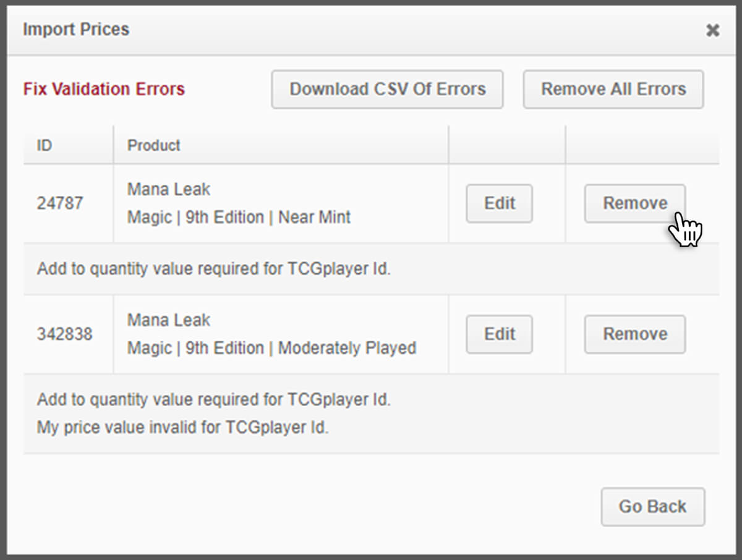Close the Import Prices dialog
742x560 pixels.
[713, 29]
